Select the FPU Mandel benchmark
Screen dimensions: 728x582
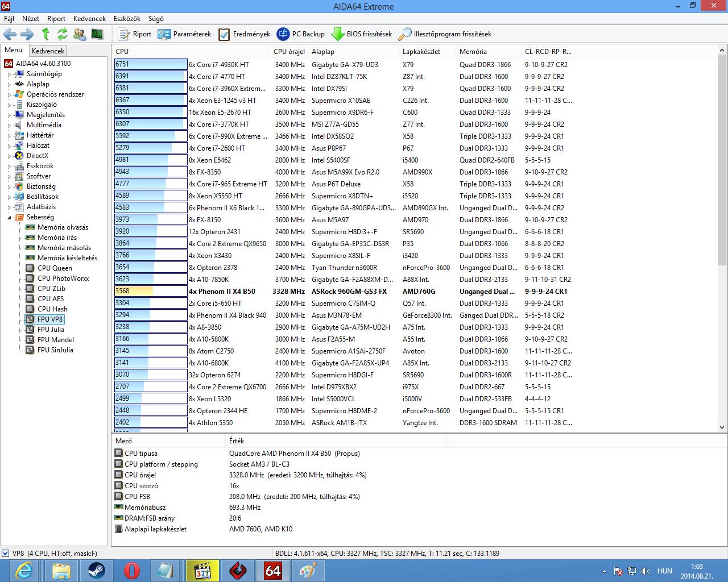coord(56,340)
